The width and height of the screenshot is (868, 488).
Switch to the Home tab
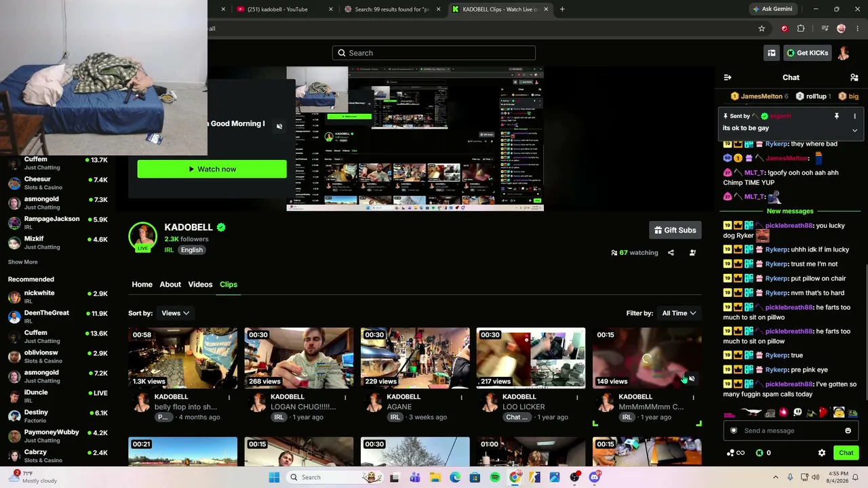coord(142,285)
